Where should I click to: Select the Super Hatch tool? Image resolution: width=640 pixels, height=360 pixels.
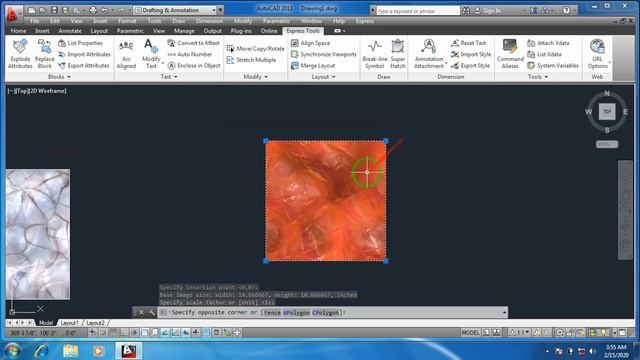point(398,54)
